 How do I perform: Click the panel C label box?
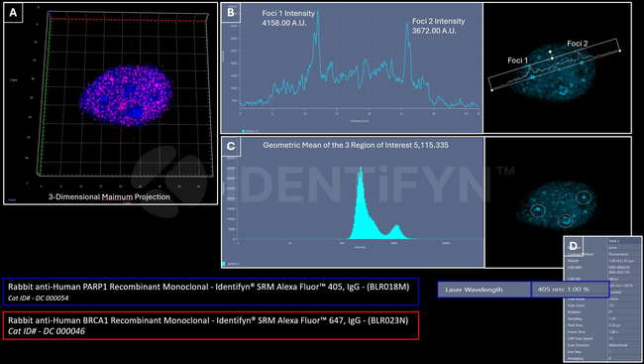(231, 146)
